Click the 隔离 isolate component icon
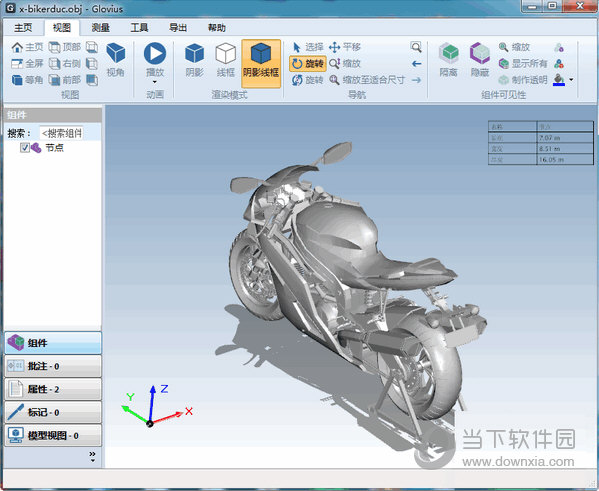The width and height of the screenshot is (599, 491). coord(448,60)
